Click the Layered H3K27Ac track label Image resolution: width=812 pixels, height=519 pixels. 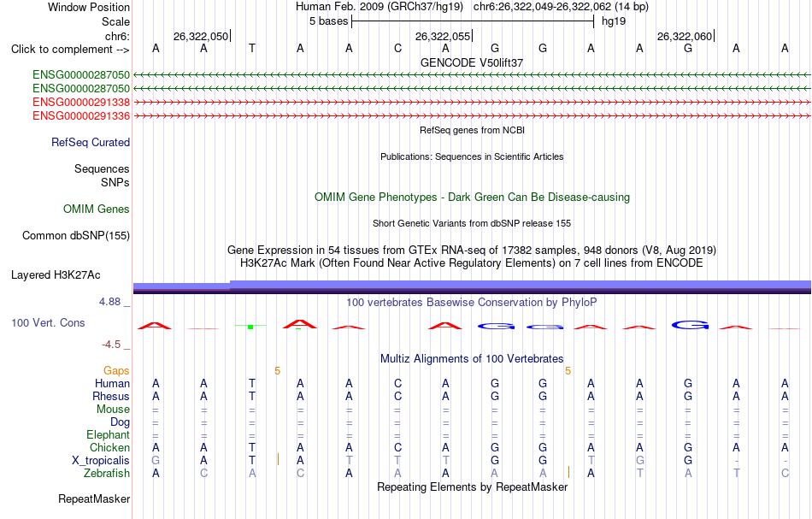click(x=56, y=275)
